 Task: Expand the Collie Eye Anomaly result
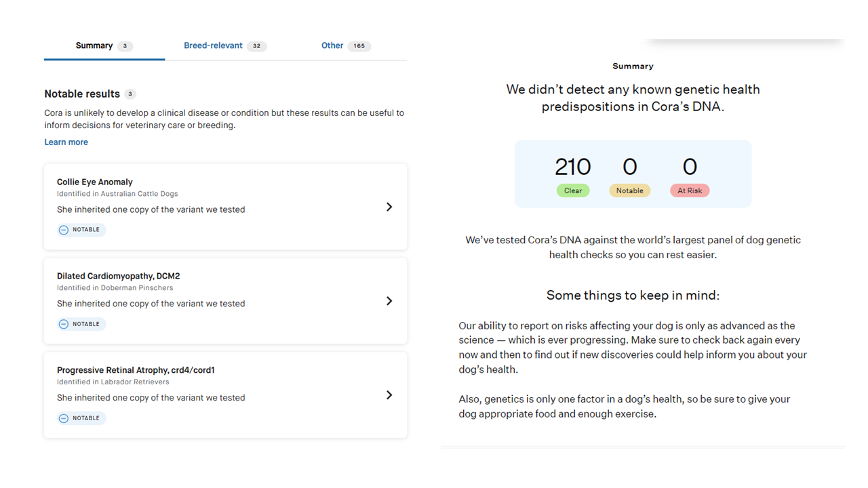click(389, 207)
